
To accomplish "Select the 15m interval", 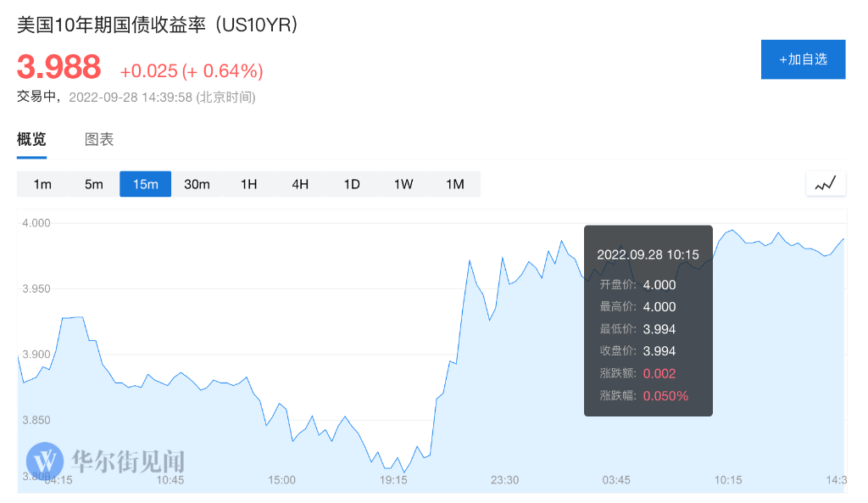I will tap(146, 184).
